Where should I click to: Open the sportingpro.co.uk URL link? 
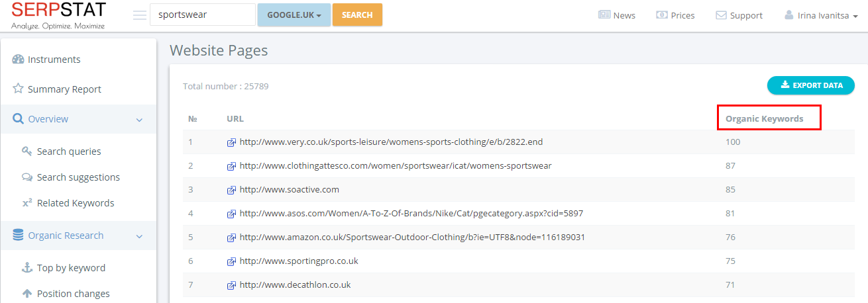click(x=299, y=261)
